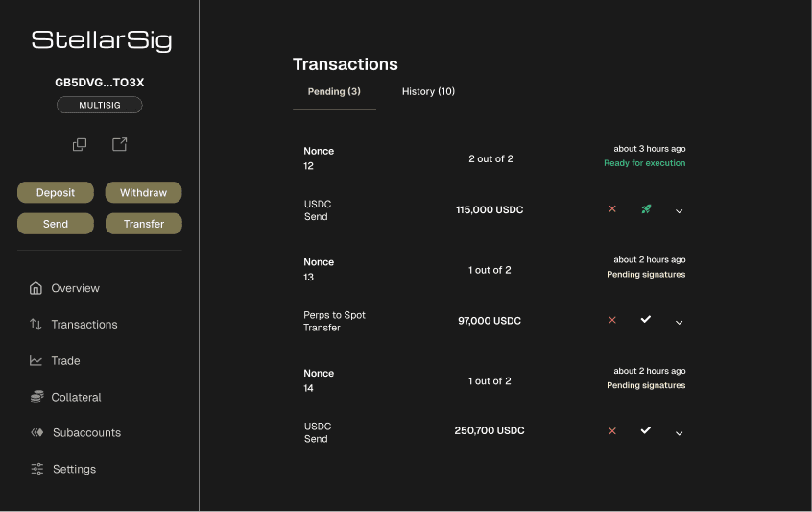Expand the 250,700 USDC send details chevron
This screenshot has height=512, width=812.
point(680,432)
